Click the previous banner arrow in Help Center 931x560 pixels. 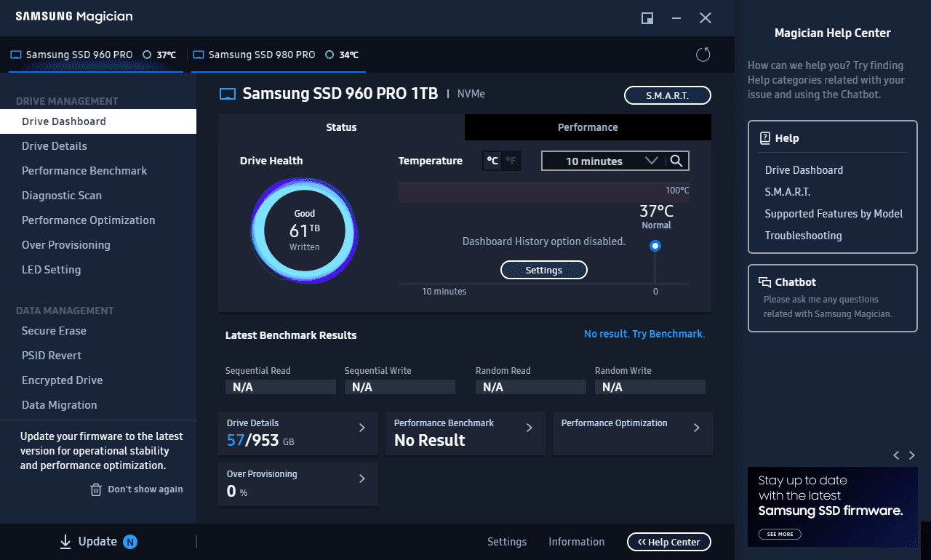[x=896, y=455]
